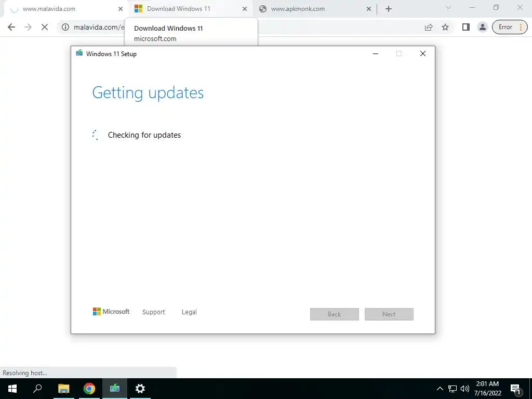
Task: View site information icon in address bar
Action: pyautogui.click(x=65, y=27)
